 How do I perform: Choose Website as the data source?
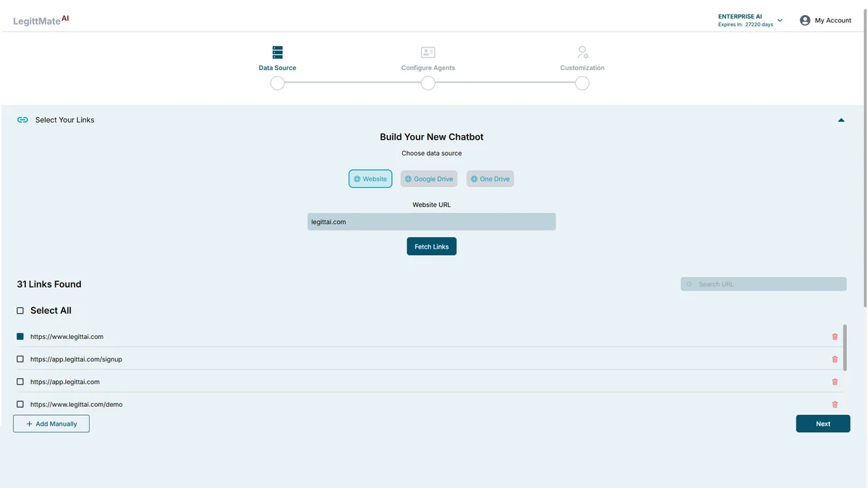370,179
